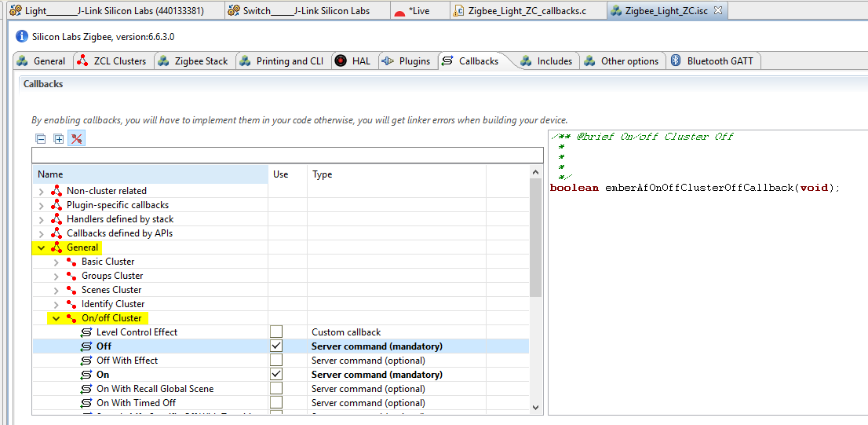The width and height of the screenshot is (868, 425).
Task: Collapse the On/off Cluster node
Action: point(56,318)
